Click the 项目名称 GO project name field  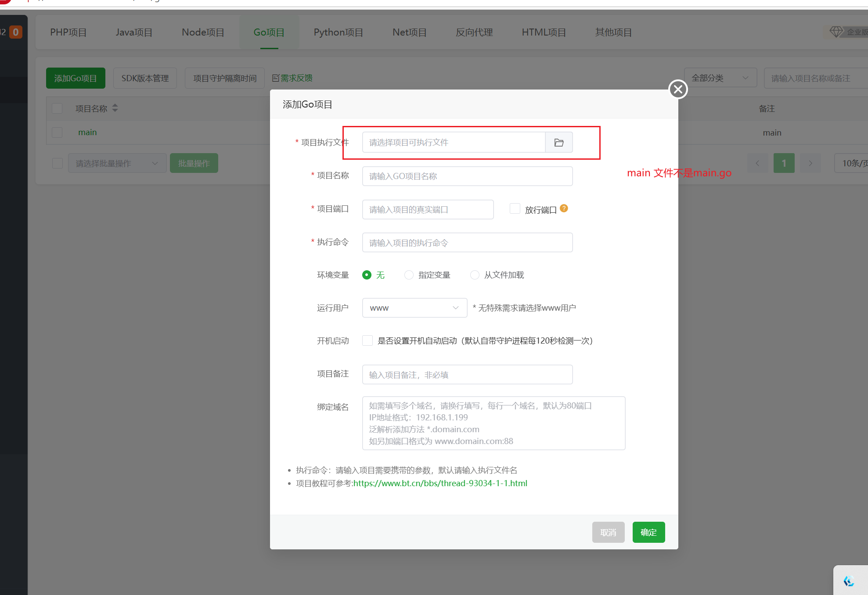coord(467,176)
